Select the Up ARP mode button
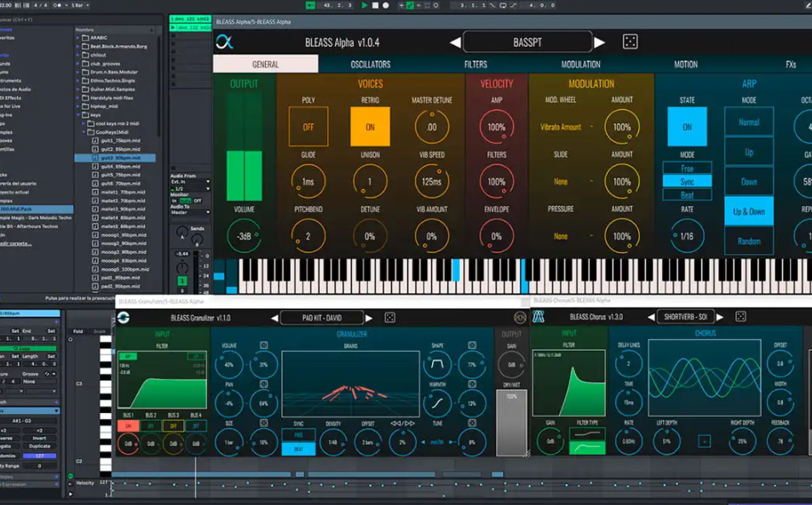The width and height of the screenshot is (812, 505). [749, 152]
